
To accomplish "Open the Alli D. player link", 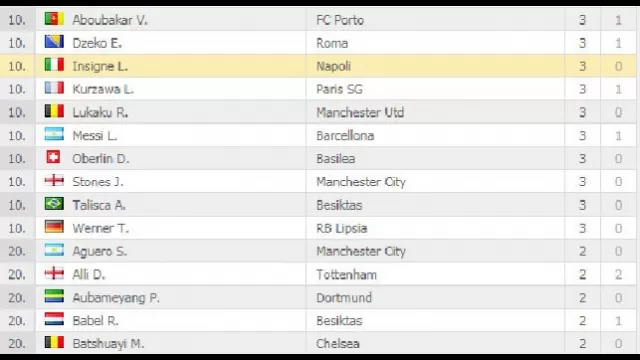I will click(89, 274).
